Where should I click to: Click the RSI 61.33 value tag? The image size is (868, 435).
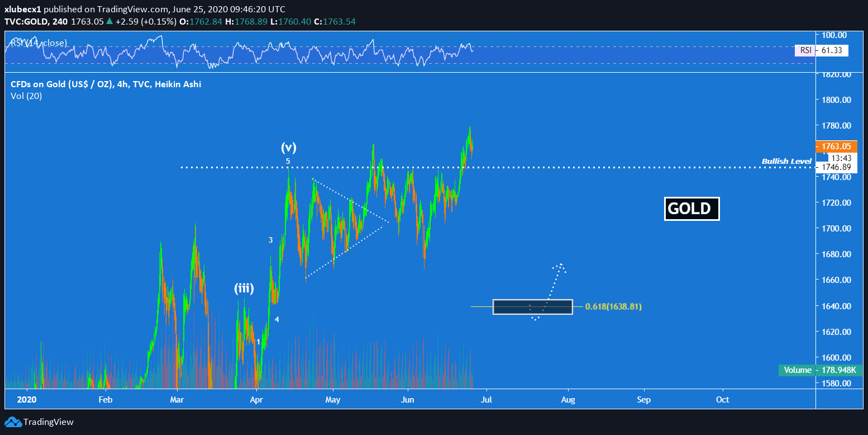tap(832, 51)
